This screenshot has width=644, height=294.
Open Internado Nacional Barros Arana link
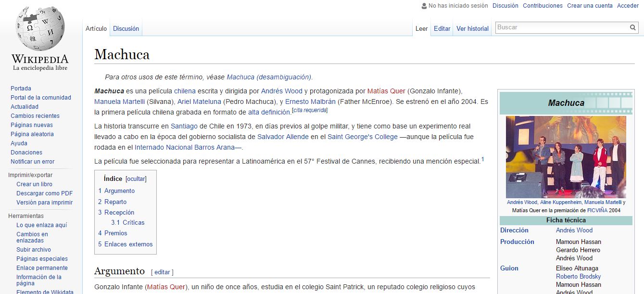tap(188, 147)
